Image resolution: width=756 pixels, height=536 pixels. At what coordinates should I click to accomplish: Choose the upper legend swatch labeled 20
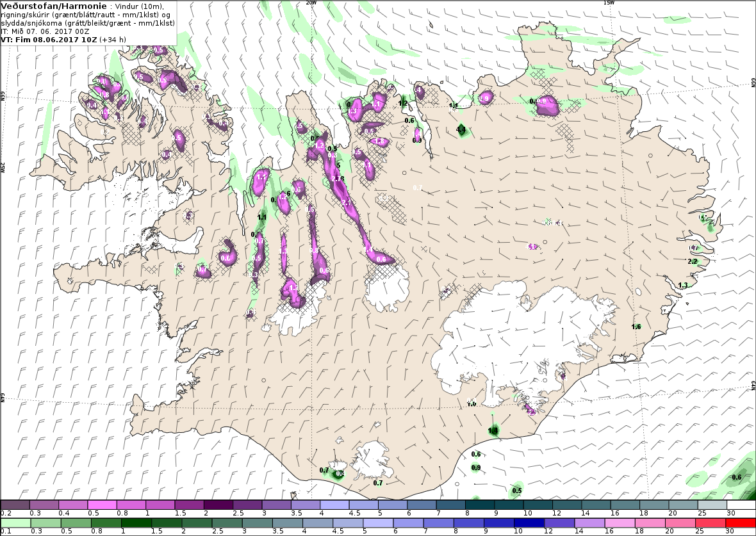pyautogui.click(x=683, y=505)
